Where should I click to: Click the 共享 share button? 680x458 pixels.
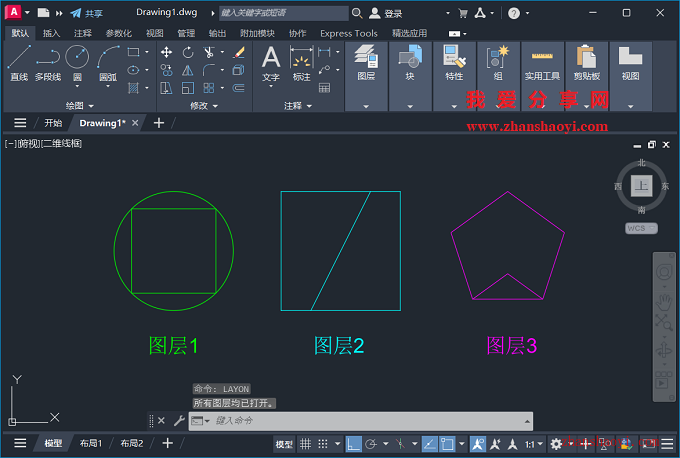87,13
